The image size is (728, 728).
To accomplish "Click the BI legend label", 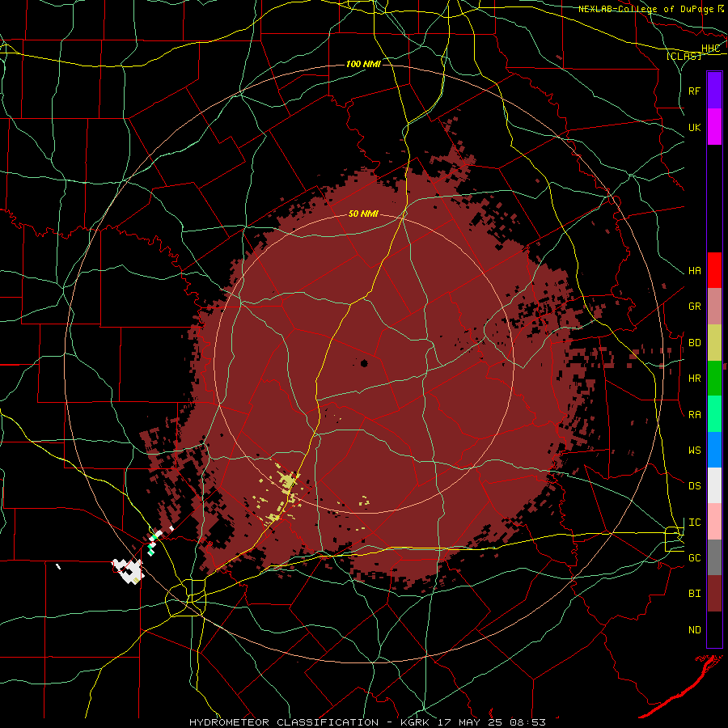I will [x=694, y=594].
